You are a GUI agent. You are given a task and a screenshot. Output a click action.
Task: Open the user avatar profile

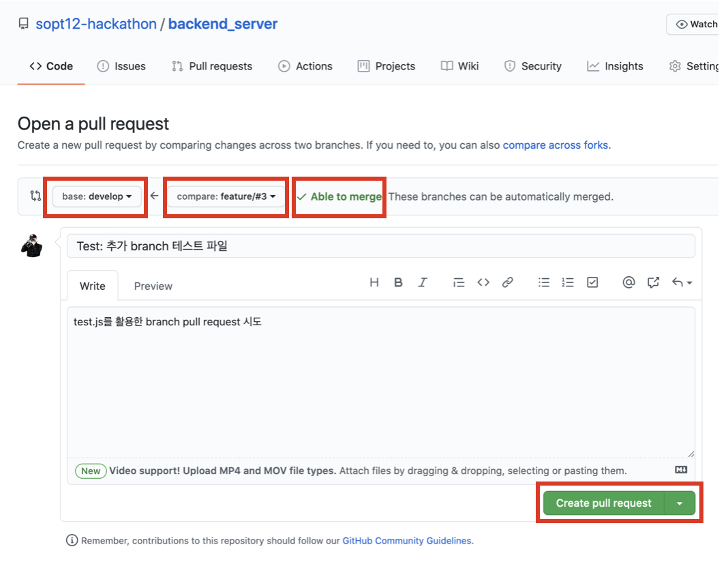coord(32,246)
